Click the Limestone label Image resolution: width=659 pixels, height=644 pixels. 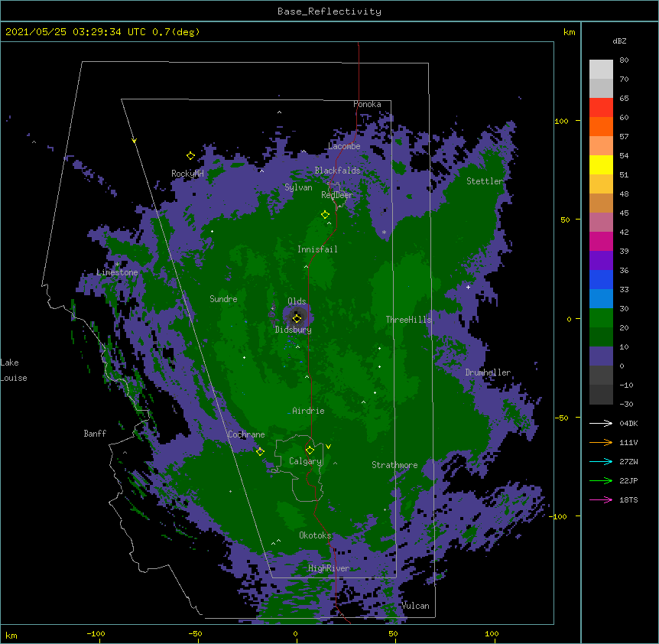coord(117,272)
